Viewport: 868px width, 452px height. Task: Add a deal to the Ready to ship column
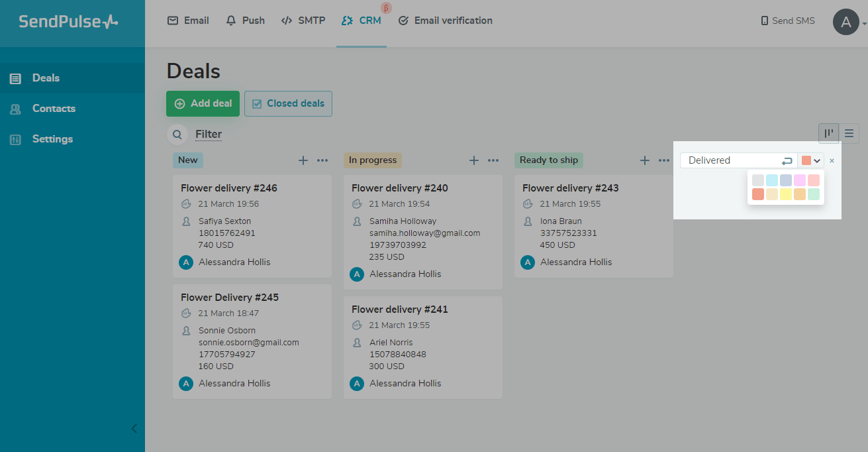point(645,160)
